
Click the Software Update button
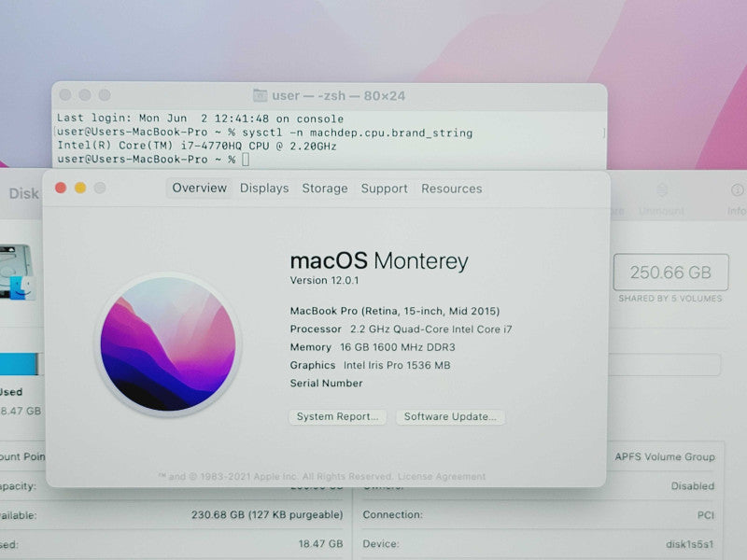450,416
